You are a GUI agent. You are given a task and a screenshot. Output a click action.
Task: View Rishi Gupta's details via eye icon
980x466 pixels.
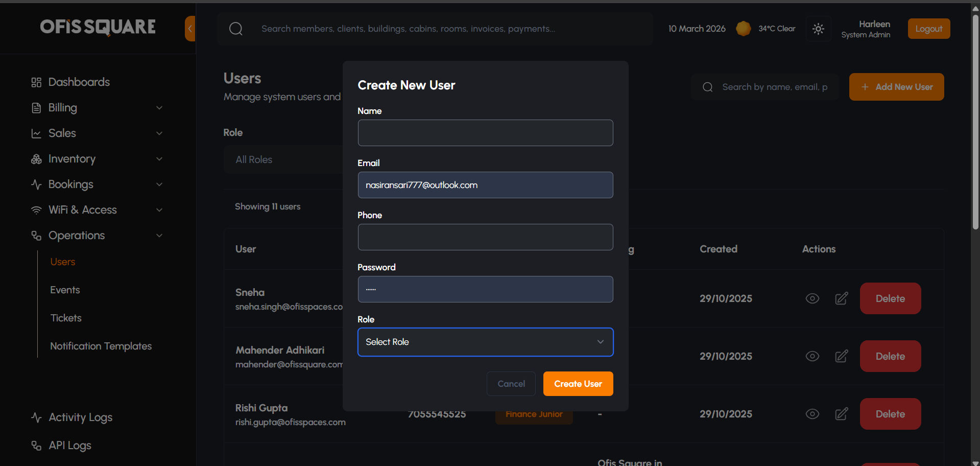click(x=812, y=414)
